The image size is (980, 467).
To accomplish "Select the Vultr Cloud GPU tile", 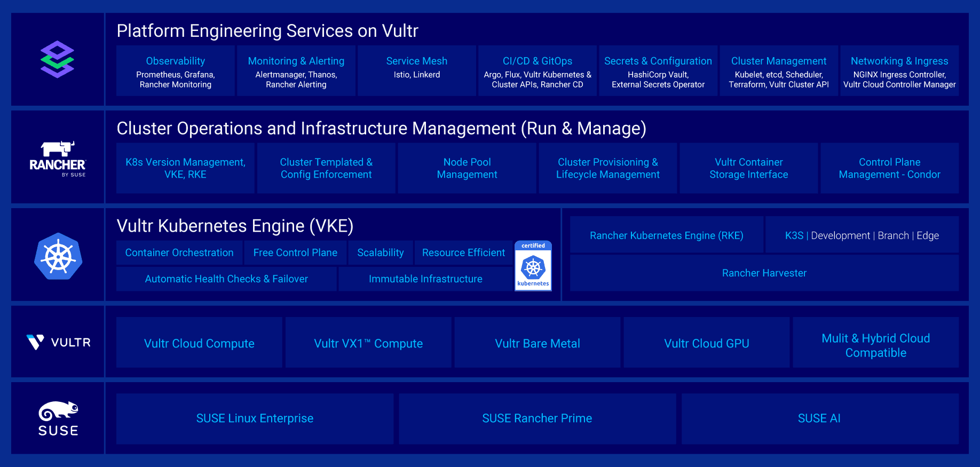I will [706, 343].
